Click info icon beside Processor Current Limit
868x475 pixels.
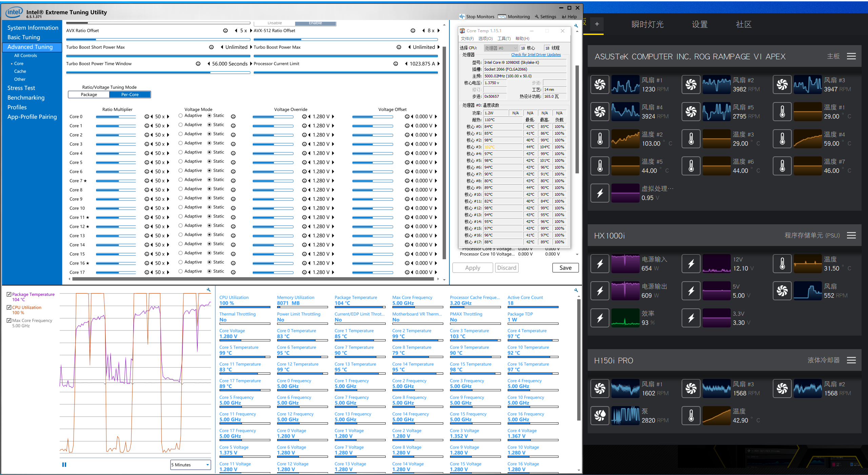coord(396,64)
